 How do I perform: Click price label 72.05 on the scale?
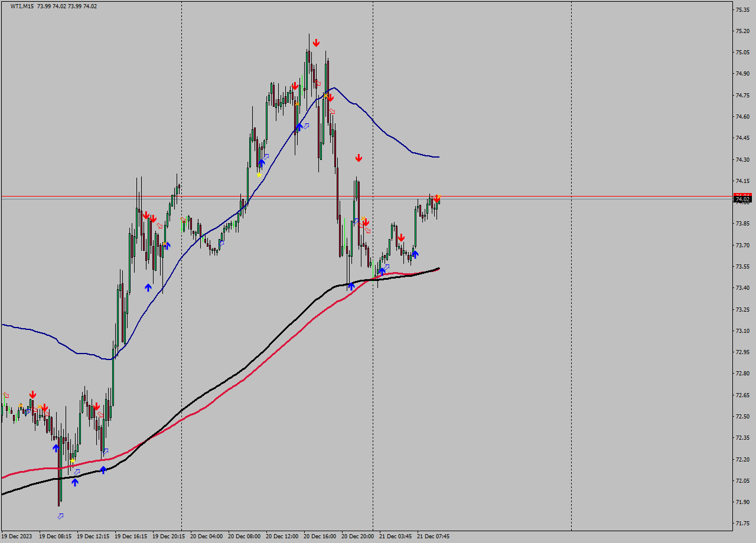click(x=742, y=481)
